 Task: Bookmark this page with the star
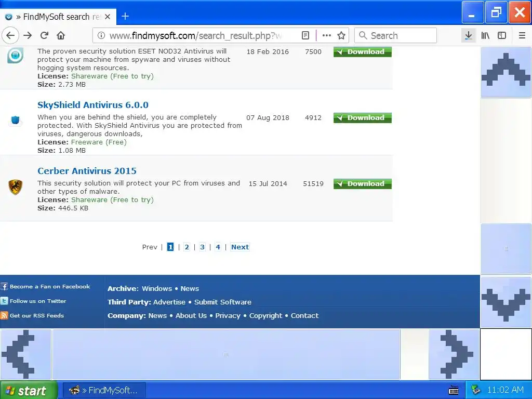tap(341, 35)
